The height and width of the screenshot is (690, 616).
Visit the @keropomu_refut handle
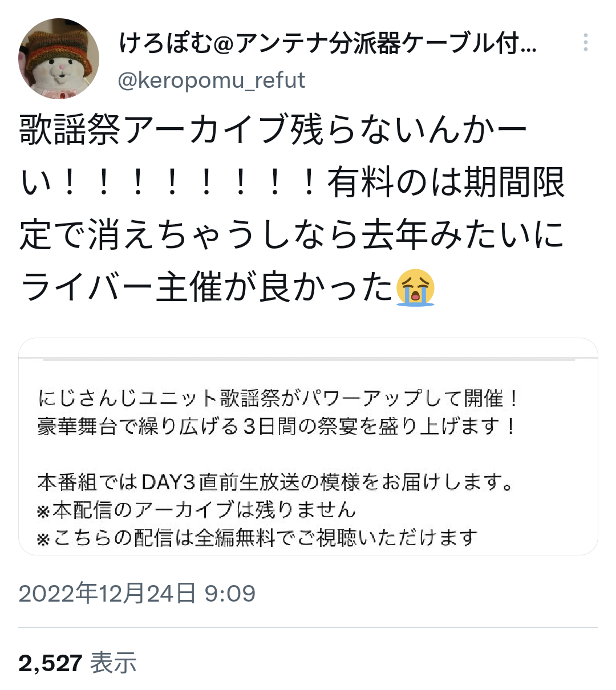[x=212, y=80]
